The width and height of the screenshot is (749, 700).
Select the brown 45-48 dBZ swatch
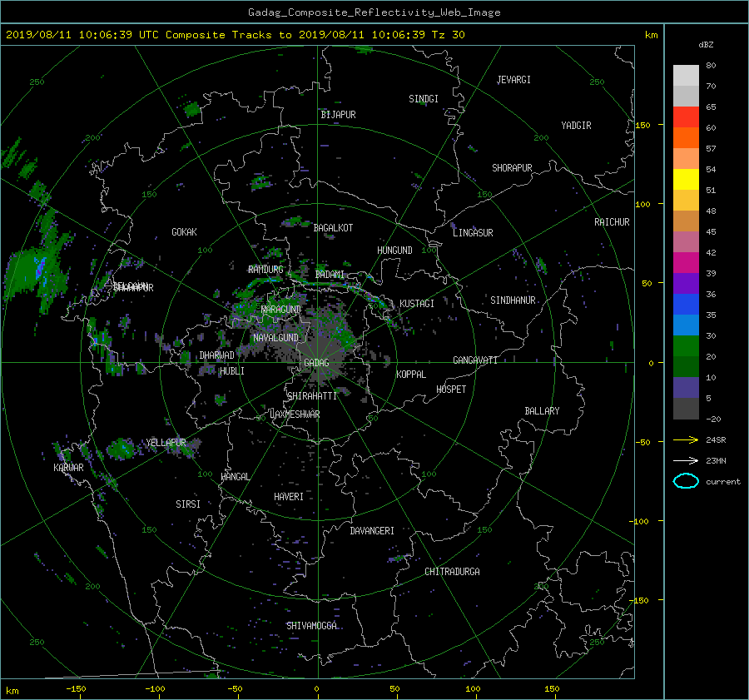[686, 221]
